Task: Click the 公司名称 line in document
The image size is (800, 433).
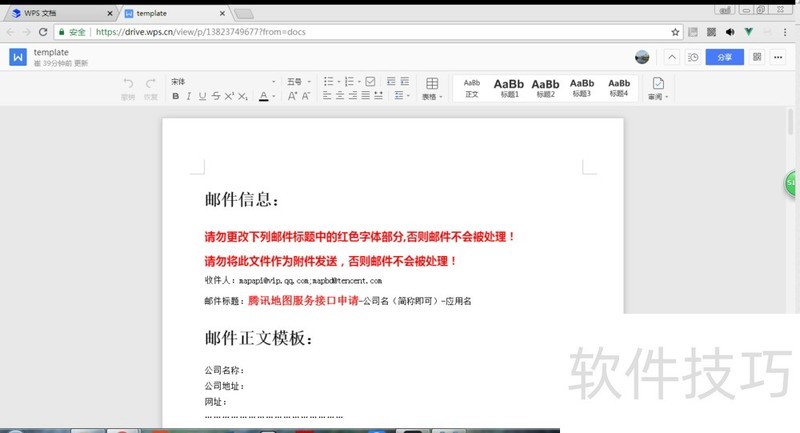Action: [224, 370]
